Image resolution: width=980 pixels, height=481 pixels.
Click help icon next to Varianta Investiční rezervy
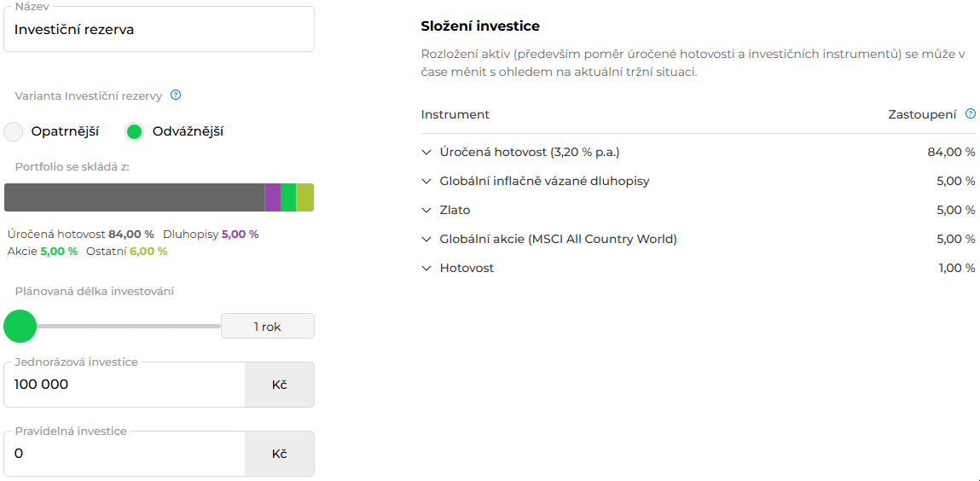click(176, 96)
